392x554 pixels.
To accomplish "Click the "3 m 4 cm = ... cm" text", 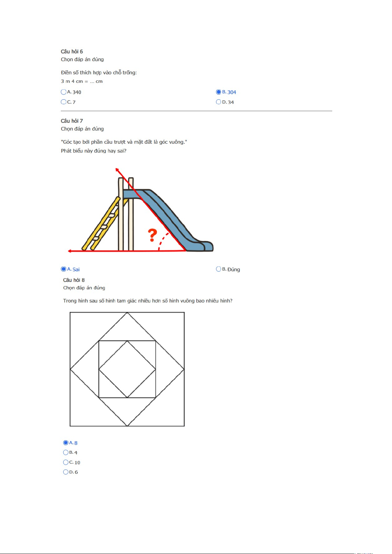I will (x=82, y=82).
